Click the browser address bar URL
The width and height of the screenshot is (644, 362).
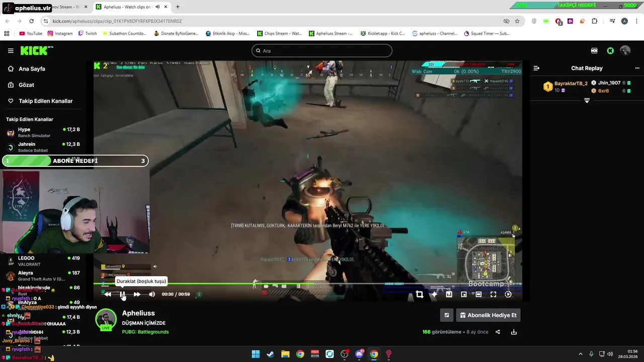click(117, 21)
